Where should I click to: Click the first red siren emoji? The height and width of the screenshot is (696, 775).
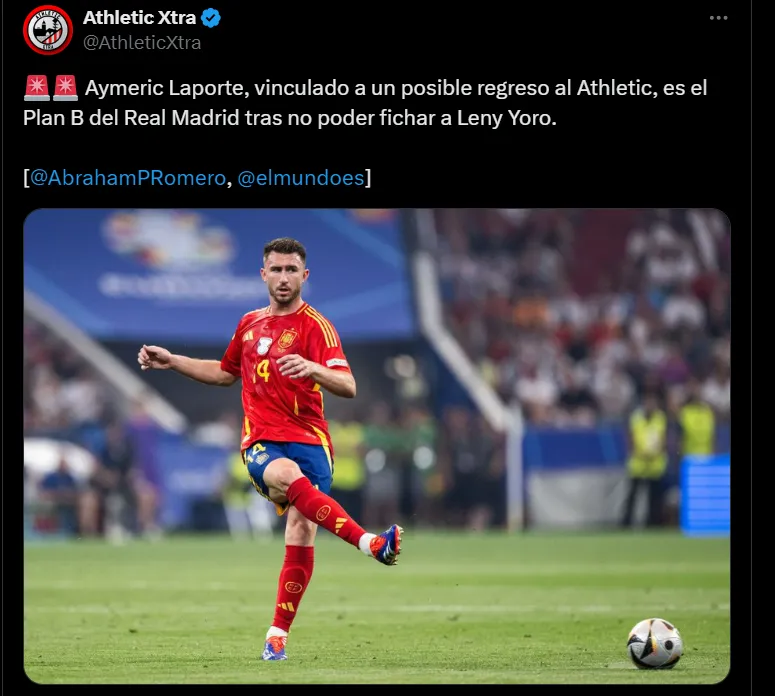36,88
